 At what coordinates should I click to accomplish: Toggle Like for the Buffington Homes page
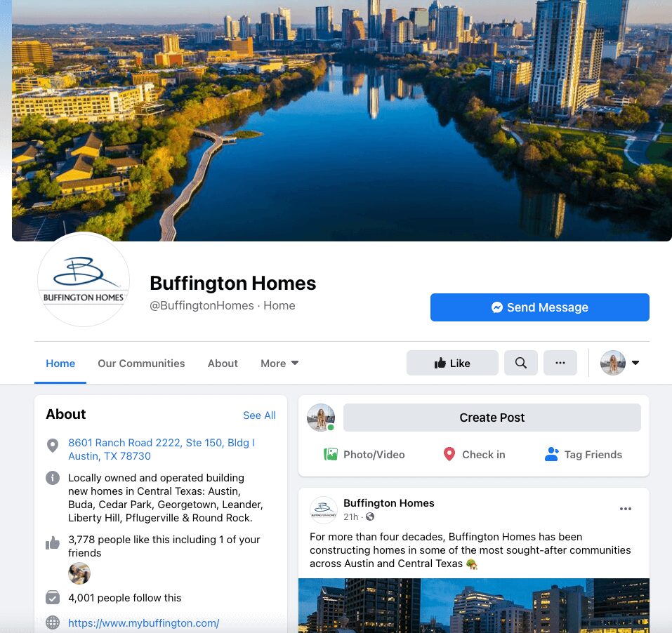click(x=452, y=363)
